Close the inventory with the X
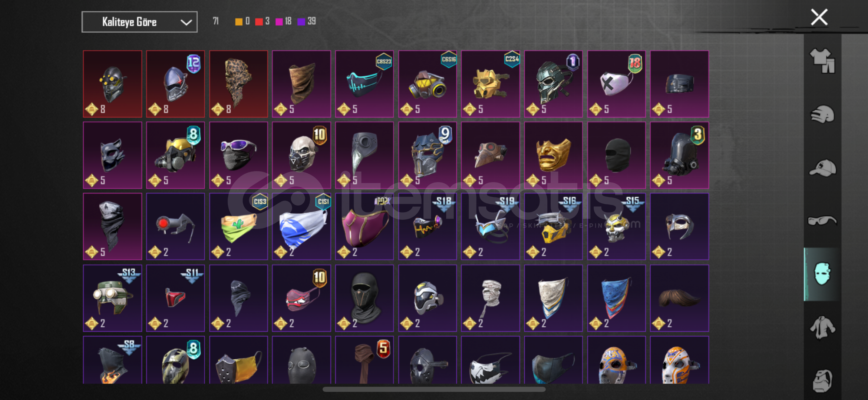The width and height of the screenshot is (868, 400). coord(819,17)
